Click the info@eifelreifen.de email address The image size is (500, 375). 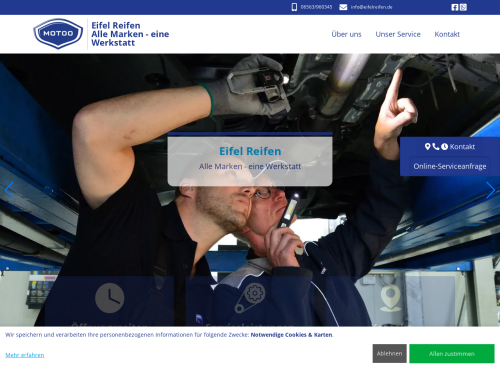371,7
